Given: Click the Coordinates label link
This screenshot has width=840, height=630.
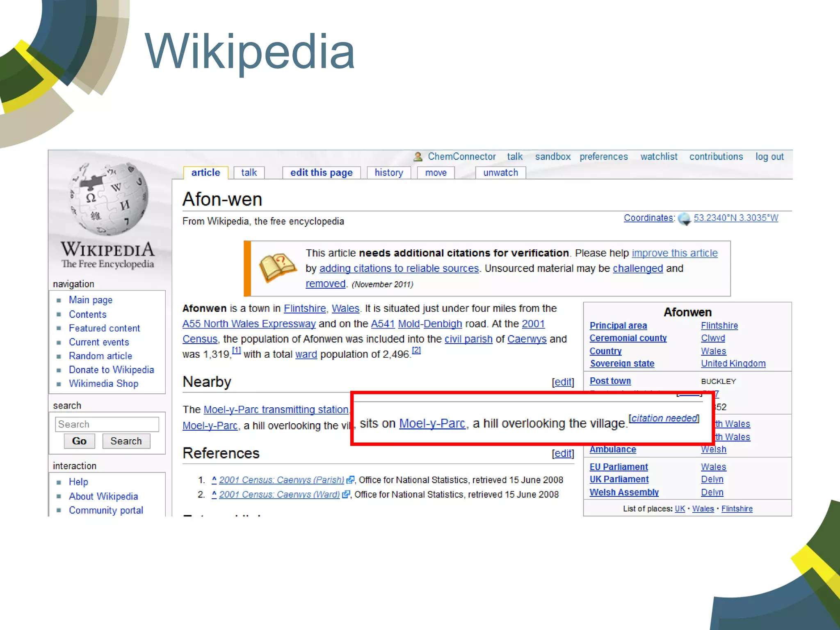Looking at the screenshot, I should (649, 218).
